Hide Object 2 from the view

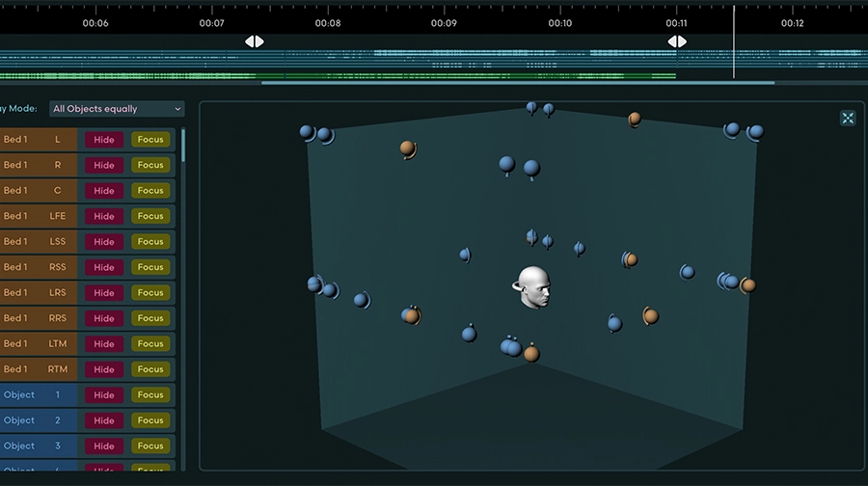(x=104, y=420)
